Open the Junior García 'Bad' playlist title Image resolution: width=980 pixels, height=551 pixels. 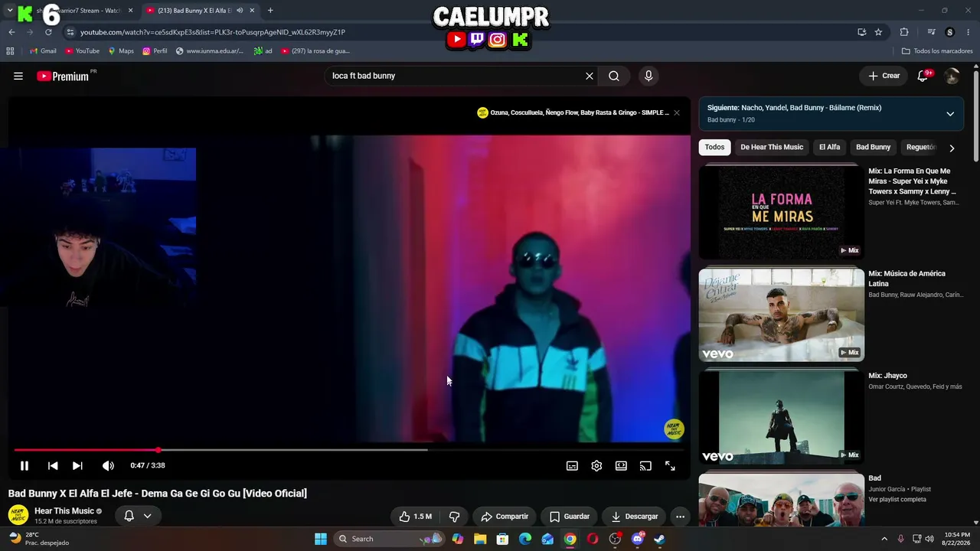874,478
